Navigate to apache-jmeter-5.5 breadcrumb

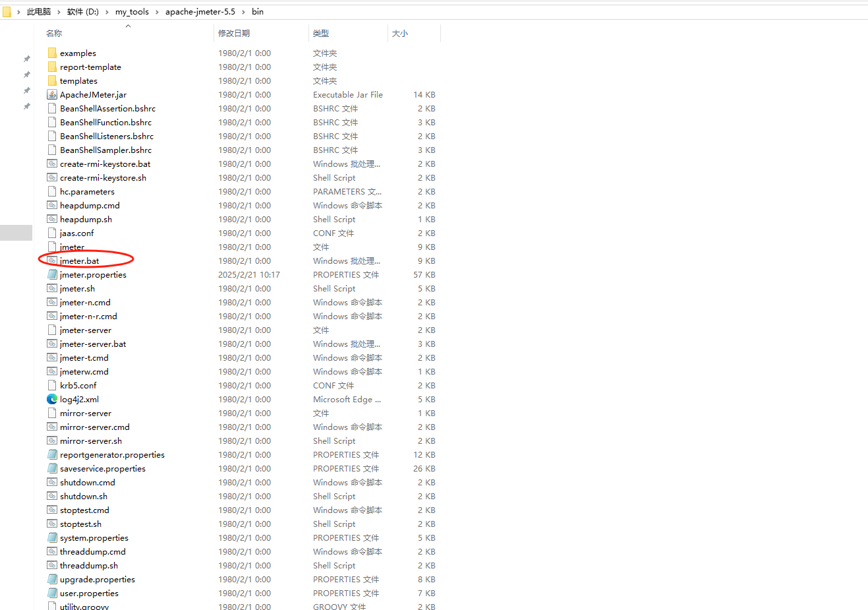tap(200, 12)
